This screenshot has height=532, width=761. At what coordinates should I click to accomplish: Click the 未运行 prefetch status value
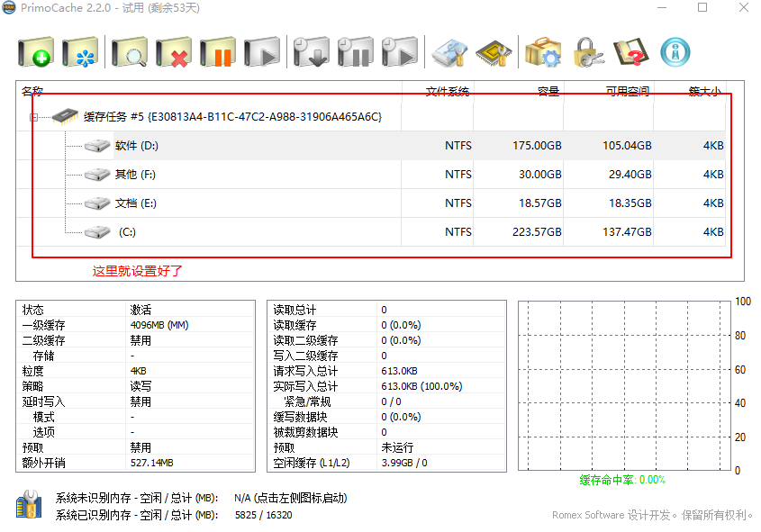coord(397,447)
